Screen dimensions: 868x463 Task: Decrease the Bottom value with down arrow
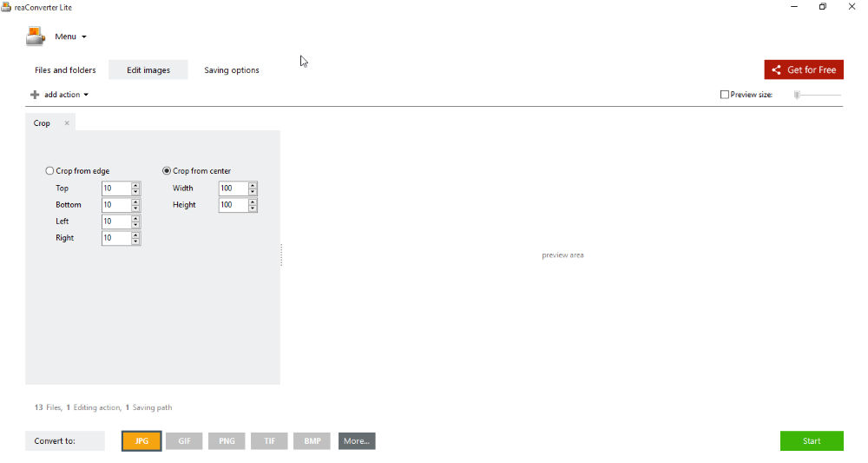pyautogui.click(x=135, y=208)
